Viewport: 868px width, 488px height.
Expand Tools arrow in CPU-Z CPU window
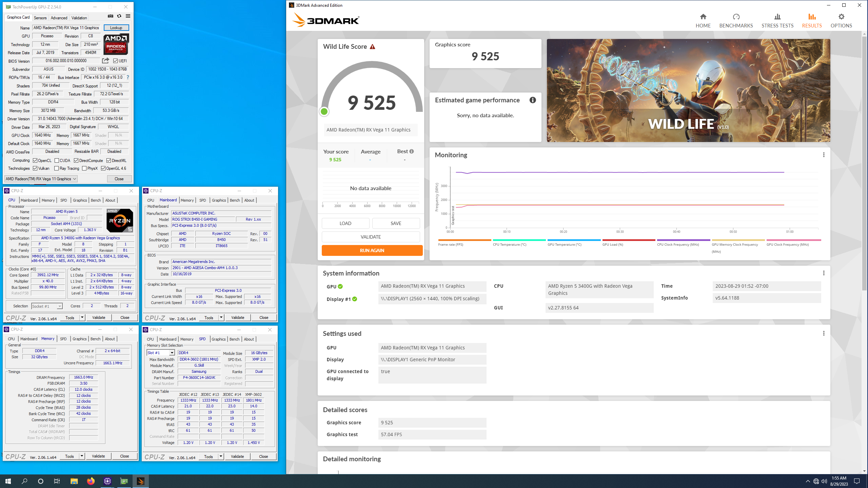(82, 318)
